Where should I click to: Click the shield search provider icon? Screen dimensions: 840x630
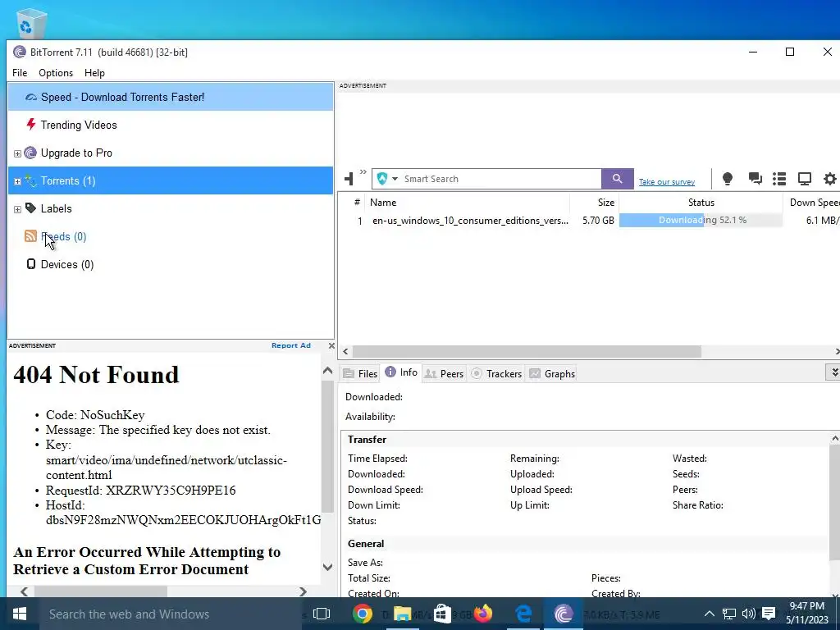click(382, 178)
